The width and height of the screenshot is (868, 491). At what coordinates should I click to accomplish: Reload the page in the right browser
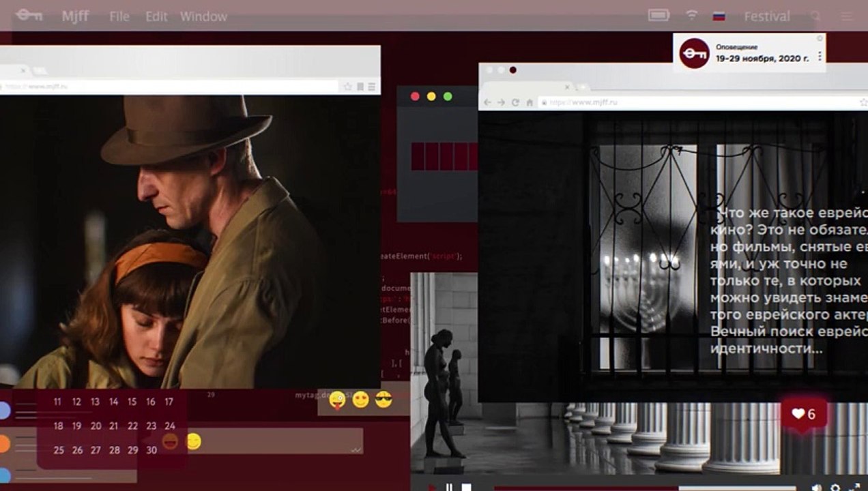pos(515,102)
